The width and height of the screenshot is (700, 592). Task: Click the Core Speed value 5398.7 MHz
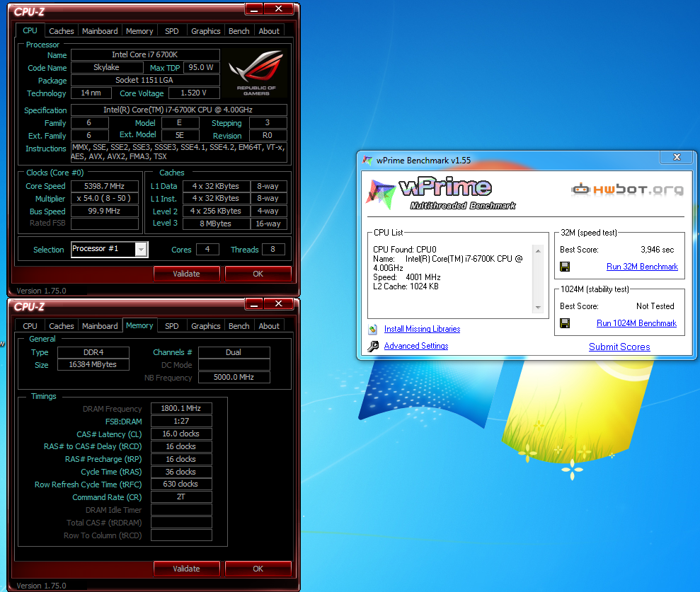pos(105,186)
